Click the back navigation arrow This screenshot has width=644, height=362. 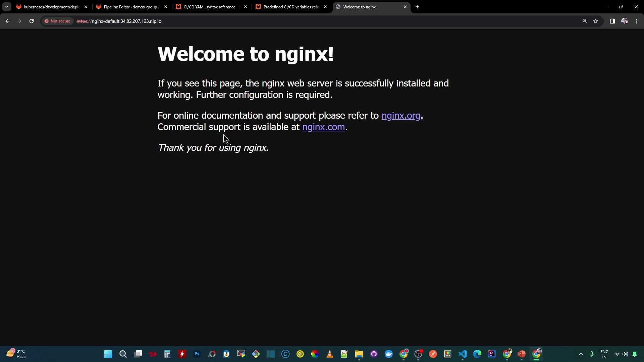pos(7,21)
